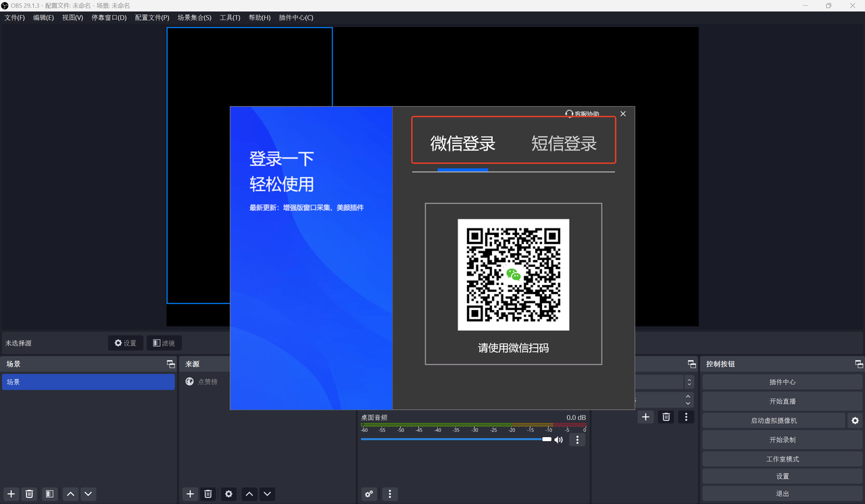This screenshot has width=865, height=504.
Task: Open the 工具(T) menu
Action: click(x=230, y=18)
